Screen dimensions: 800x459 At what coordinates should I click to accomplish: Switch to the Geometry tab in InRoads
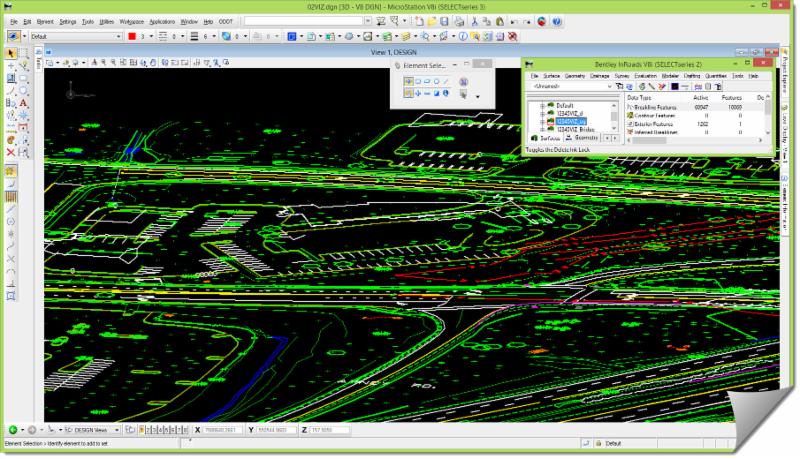582,138
